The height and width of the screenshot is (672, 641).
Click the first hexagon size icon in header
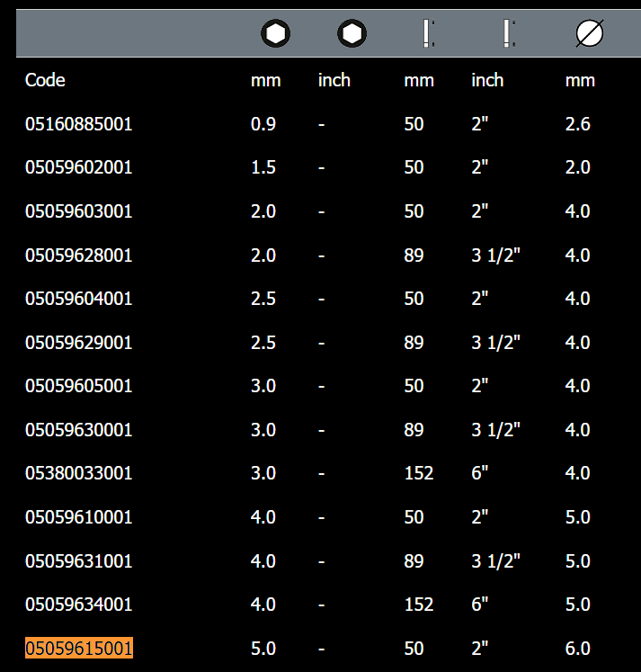click(276, 33)
